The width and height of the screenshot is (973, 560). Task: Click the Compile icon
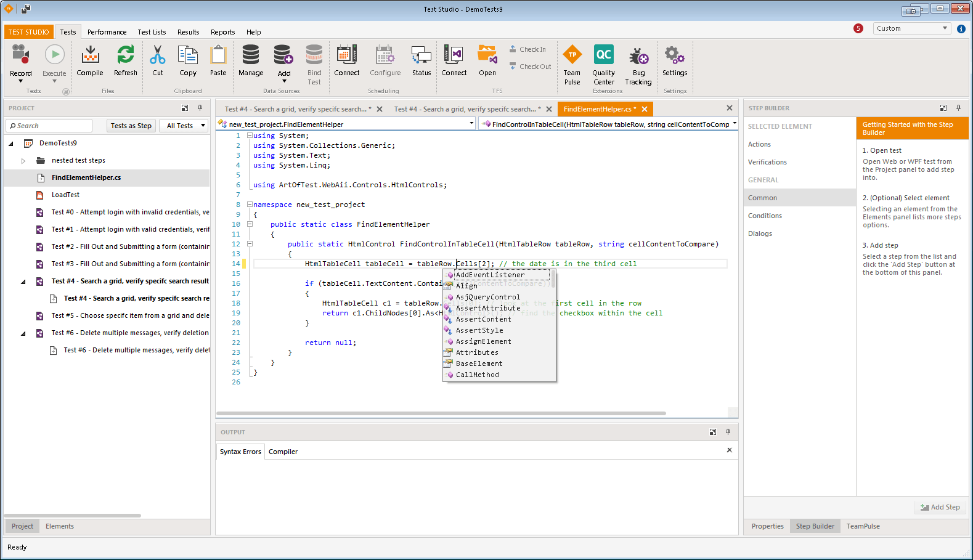pos(90,55)
